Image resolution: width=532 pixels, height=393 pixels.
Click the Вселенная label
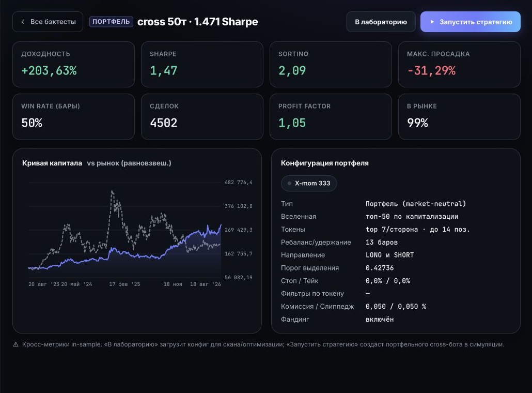298,216
